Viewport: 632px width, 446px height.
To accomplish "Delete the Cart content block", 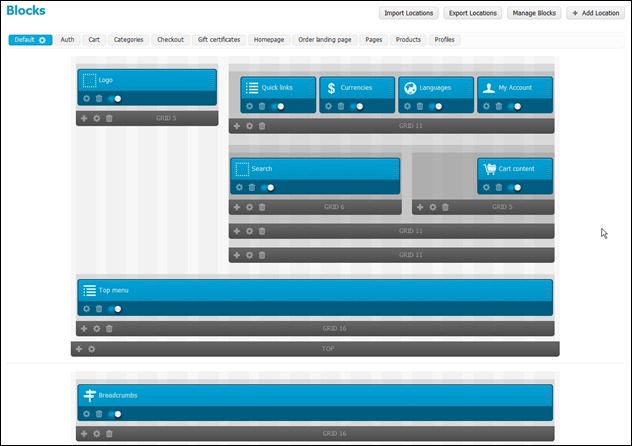I will 499,187.
